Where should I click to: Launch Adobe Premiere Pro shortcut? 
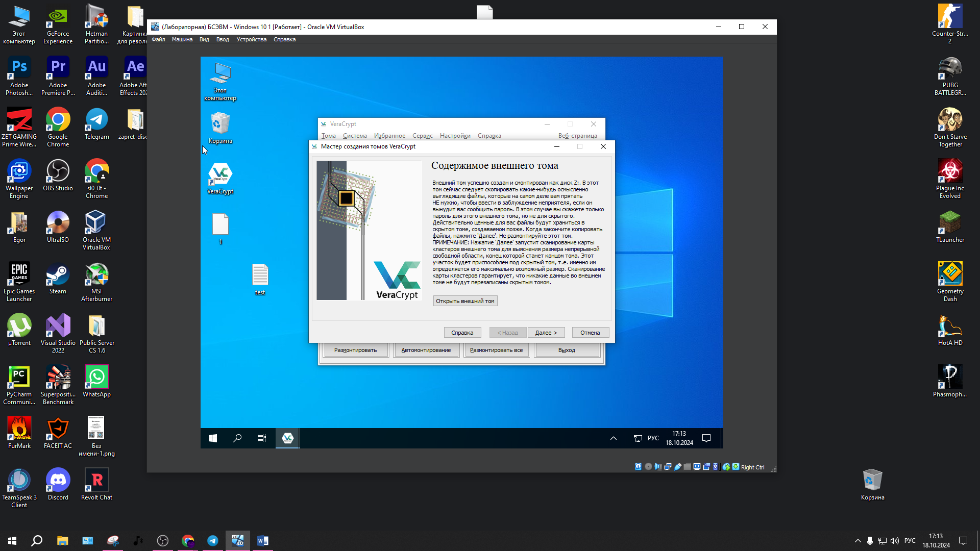coord(58,76)
